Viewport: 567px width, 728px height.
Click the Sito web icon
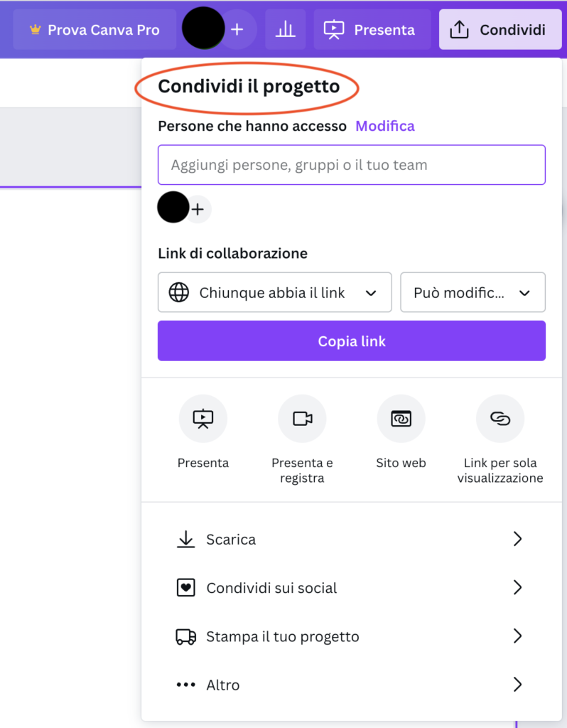(401, 419)
